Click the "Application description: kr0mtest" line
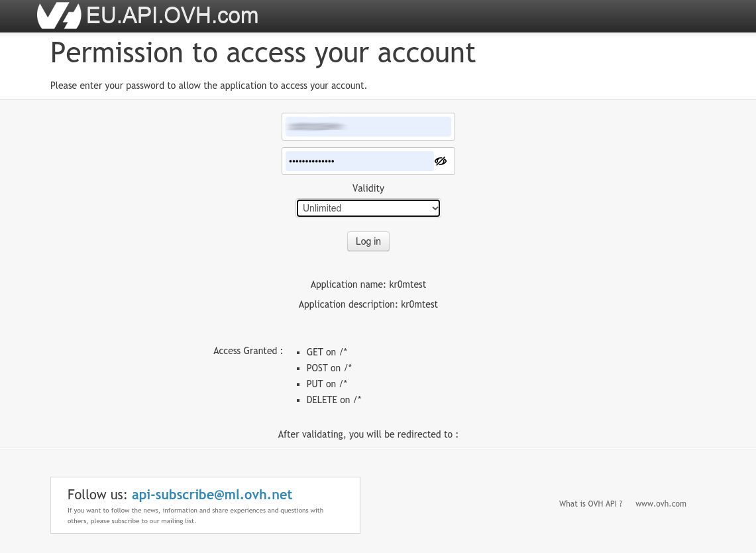756x553 pixels. 368,304
